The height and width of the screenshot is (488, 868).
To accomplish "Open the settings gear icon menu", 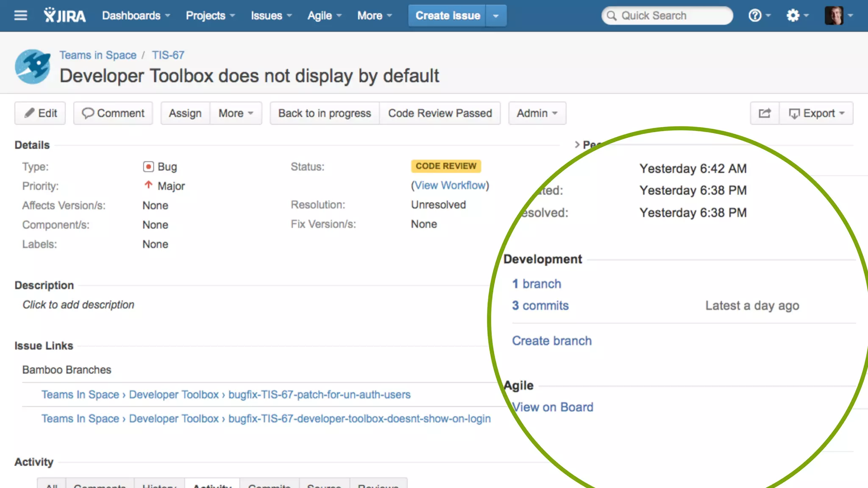I will [x=793, y=16].
